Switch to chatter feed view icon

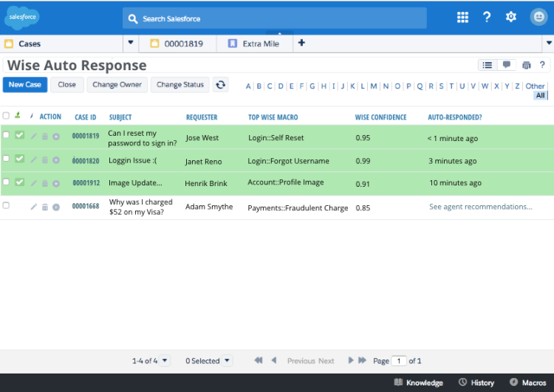tap(507, 65)
